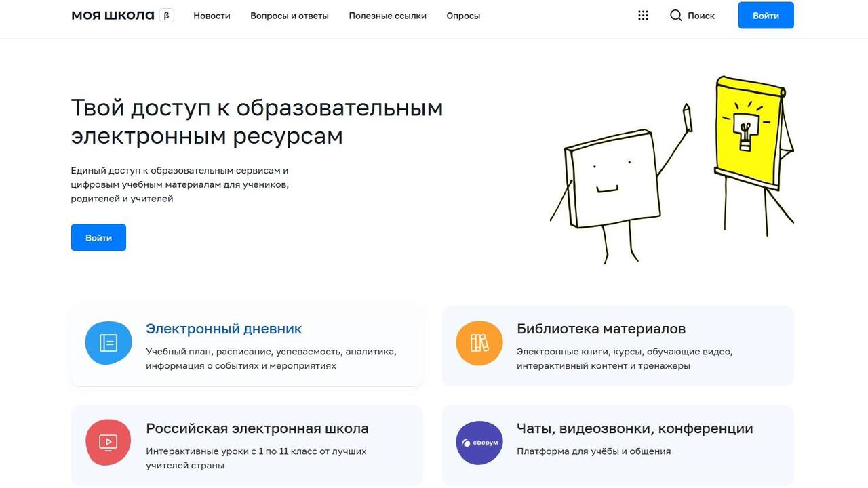Click the text 'Электронные книги, курсы, обучающие видео,'
This screenshot has width=868, height=488.
[x=625, y=352]
